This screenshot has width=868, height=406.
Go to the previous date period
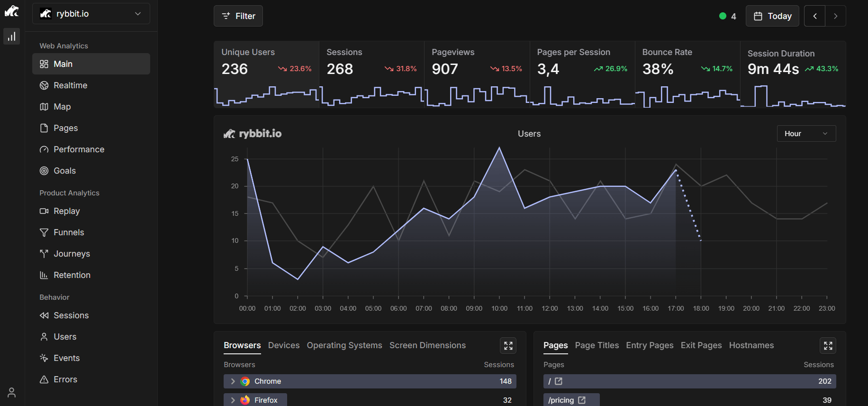click(x=814, y=16)
